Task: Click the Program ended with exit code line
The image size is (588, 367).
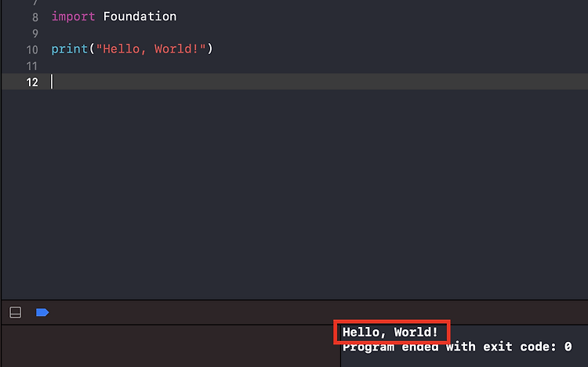Action: click(457, 347)
